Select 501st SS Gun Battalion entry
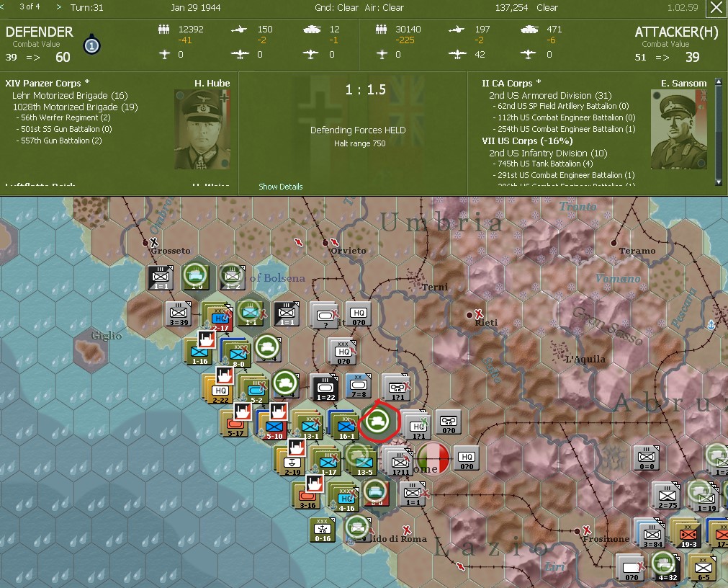The height and width of the screenshot is (588, 728). [x=64, y=129]
